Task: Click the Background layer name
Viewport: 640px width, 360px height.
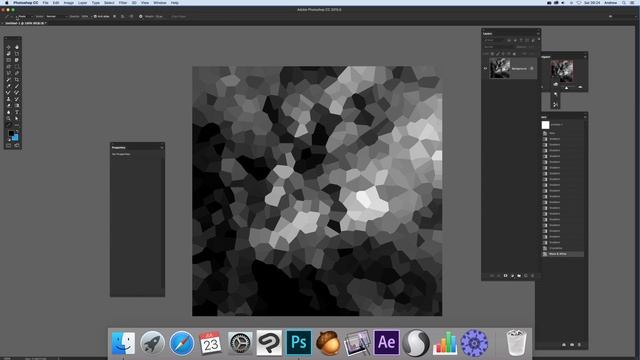Action: point(519,69)
